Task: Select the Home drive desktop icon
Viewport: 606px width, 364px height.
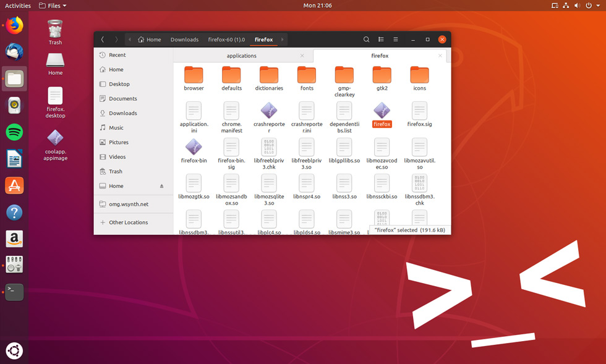Action: coord(55,64)
